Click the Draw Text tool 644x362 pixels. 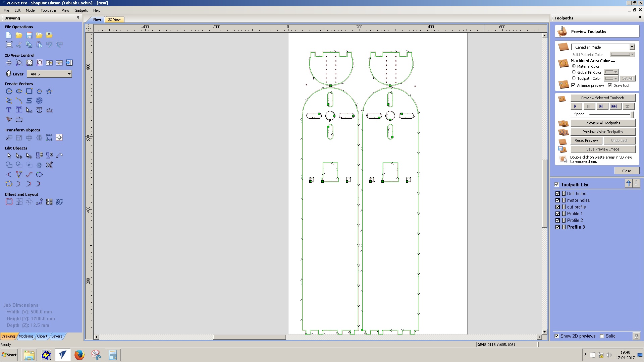coord(9,110)
